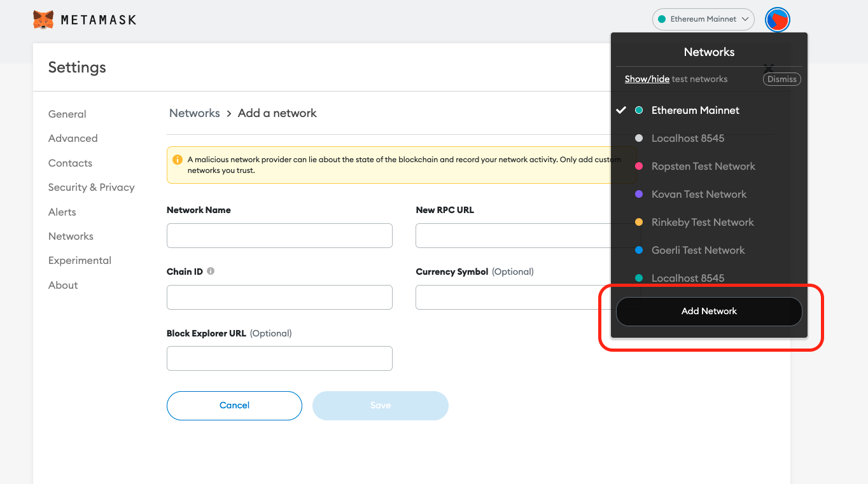Image resolution: width=868 pixels, height=484 pixels.
Task: Open the account avatar menu
Action: (x=777, y=20)
